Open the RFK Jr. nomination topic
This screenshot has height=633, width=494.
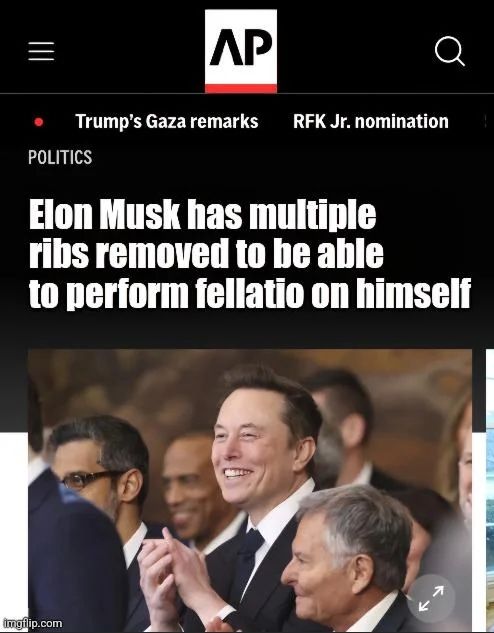click(370, 121)
